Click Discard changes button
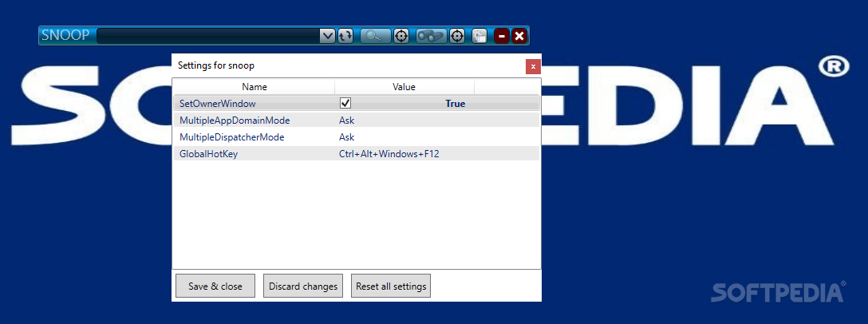Image resolution: width=868 pixels, height=324 pixels. pos(303,286)
